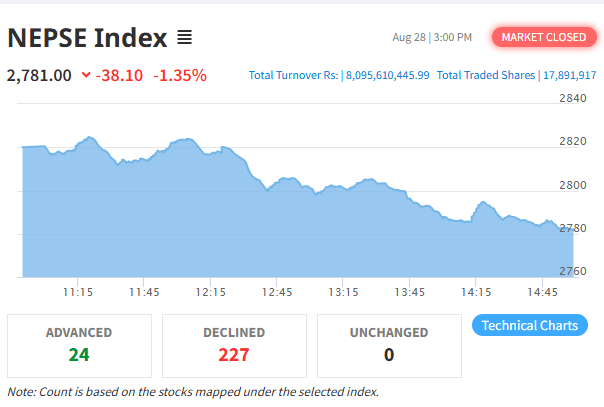The width and height of the screenshot is (604, 407).
Task: Click the Technical Charts button
Action: click(529, 325)
